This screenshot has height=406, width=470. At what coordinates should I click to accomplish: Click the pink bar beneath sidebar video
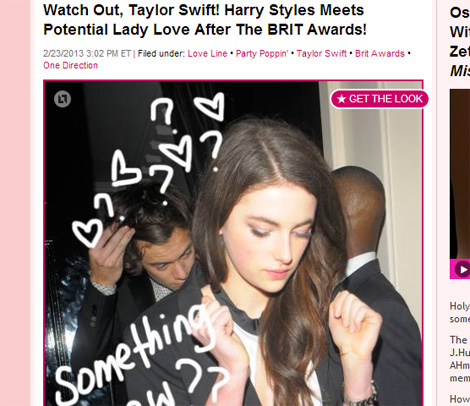point(460,269)
